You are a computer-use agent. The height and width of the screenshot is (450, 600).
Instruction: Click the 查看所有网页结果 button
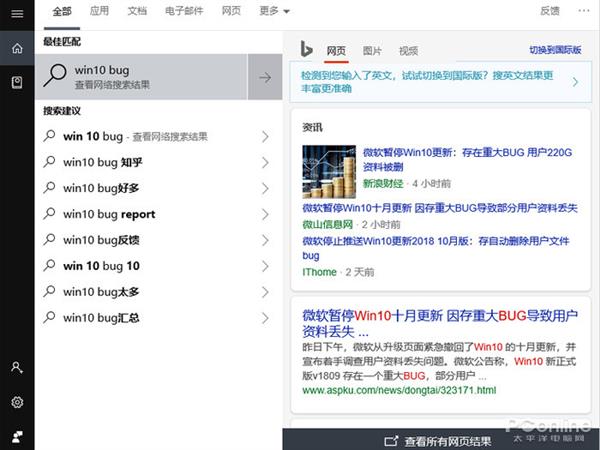(438, 440)
